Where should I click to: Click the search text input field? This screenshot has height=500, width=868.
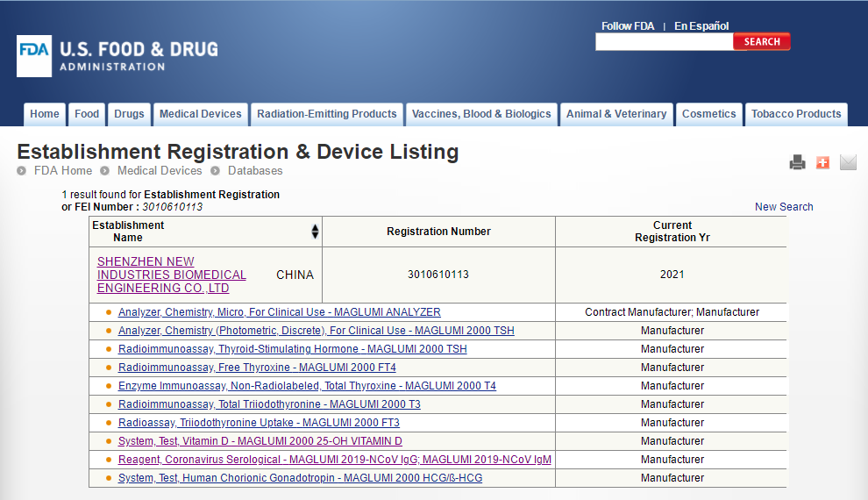tap(664, 42)
